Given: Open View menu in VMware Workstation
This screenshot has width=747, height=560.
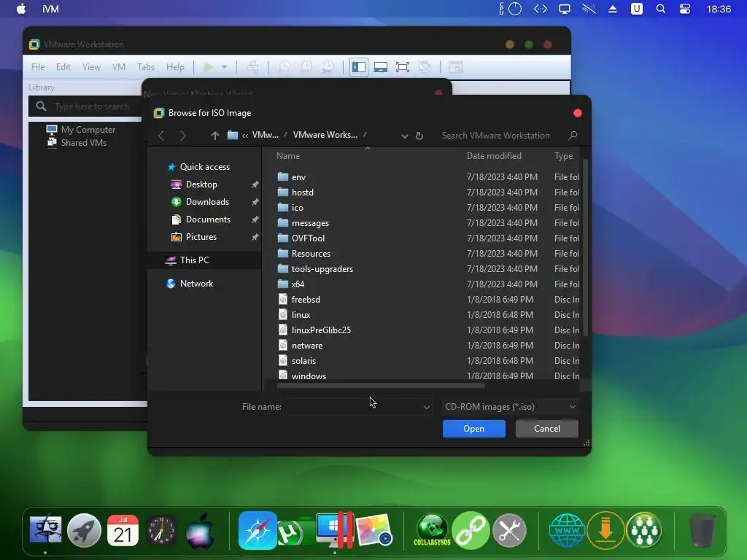Looking at the screenshot, I should (91, 67).
